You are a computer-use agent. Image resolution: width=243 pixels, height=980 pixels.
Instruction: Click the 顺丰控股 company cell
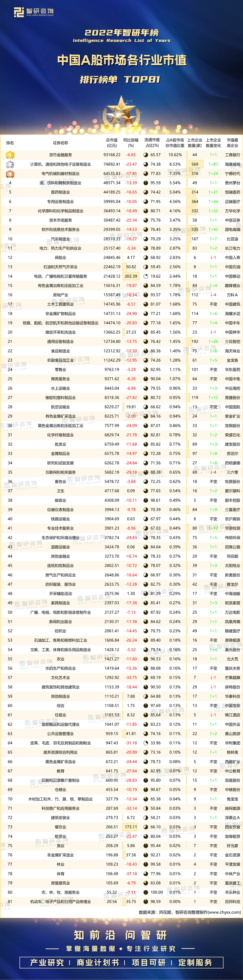[232, 500]
